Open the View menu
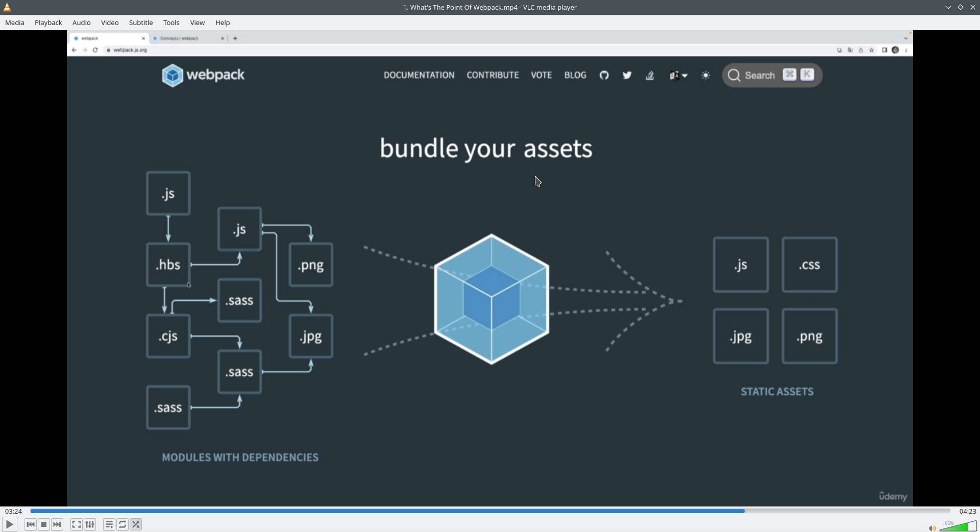This screenshot has height=532, width=980. pyautogui.click(x=198, y=22)
